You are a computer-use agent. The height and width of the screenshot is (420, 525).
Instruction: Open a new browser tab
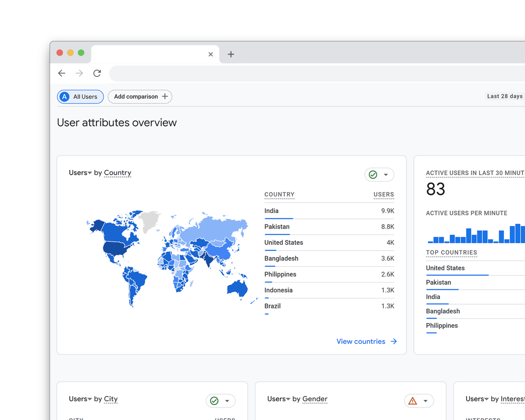231,54
